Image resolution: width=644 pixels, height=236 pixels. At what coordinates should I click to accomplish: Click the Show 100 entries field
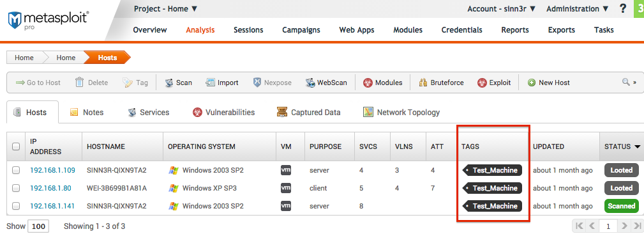38,226
